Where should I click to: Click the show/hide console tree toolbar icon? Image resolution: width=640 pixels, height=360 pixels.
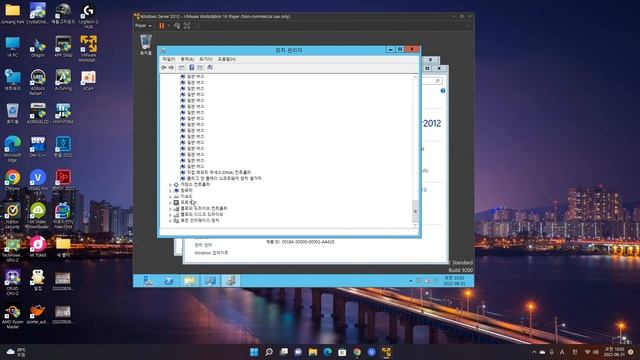pos(182,67)
